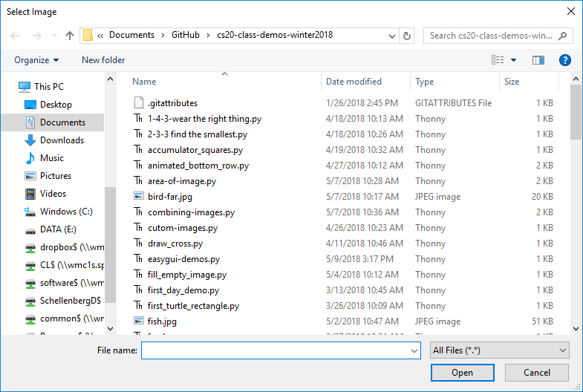Image resolution: width=583 pixels, height=392 pixels.
Task: Click the New folder command
Action: (x=103, y=60)
